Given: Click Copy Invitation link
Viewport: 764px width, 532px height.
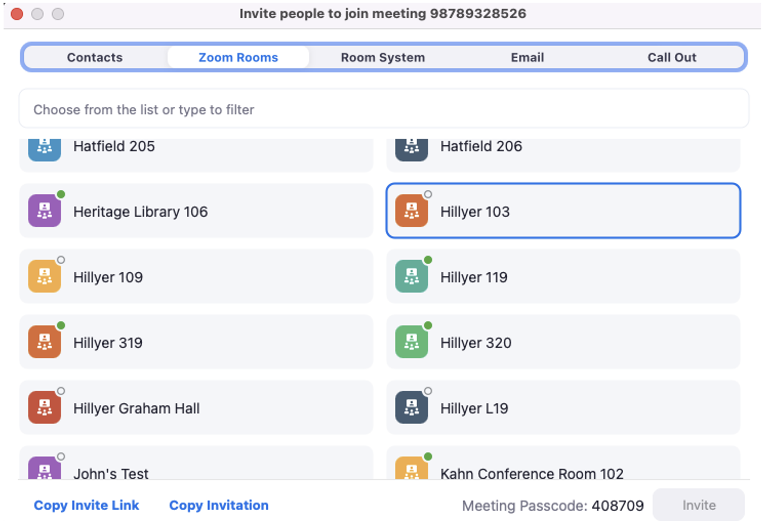Looking at the screenshot, I should pyautogui.click(x=219, y=505).
